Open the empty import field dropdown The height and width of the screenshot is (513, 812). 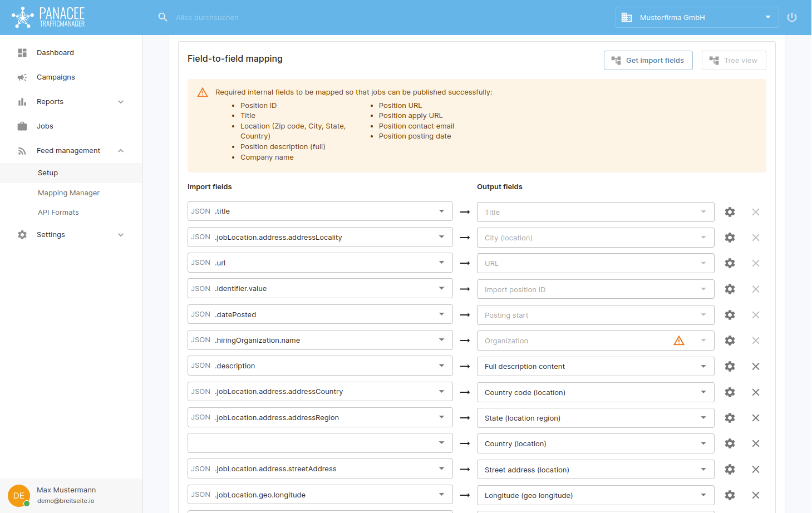[320, 443]
